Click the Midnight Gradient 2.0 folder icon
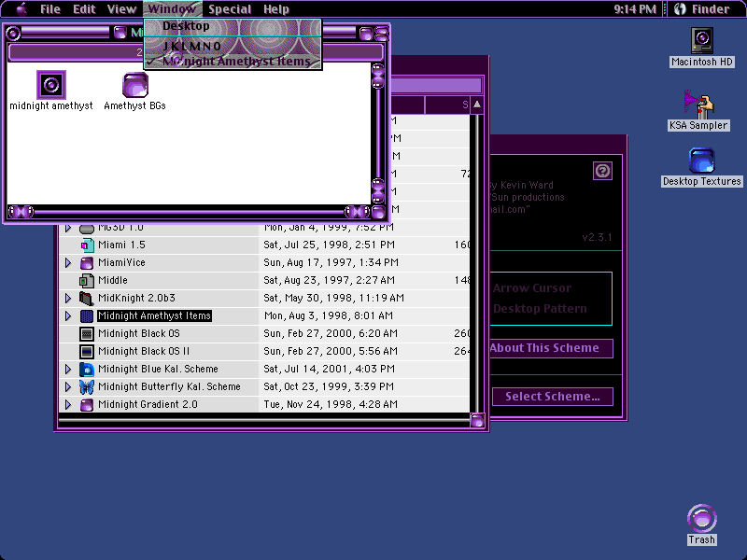747x560 pixels. (x=87, y=405)
